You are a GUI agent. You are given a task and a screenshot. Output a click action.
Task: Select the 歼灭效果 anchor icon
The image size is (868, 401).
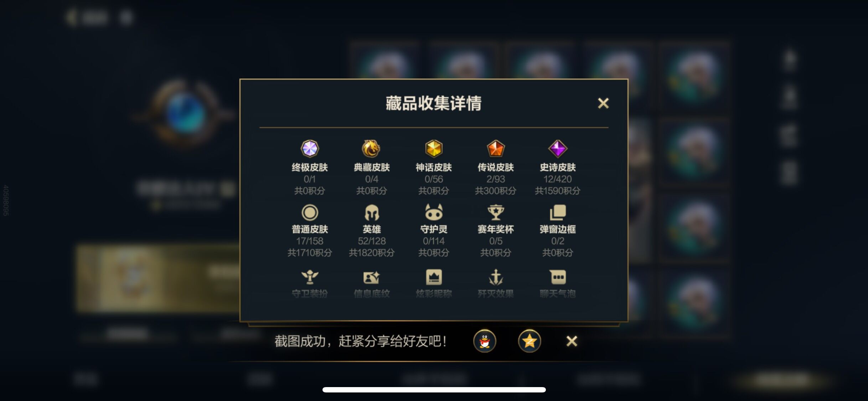(x=496, y=277)
